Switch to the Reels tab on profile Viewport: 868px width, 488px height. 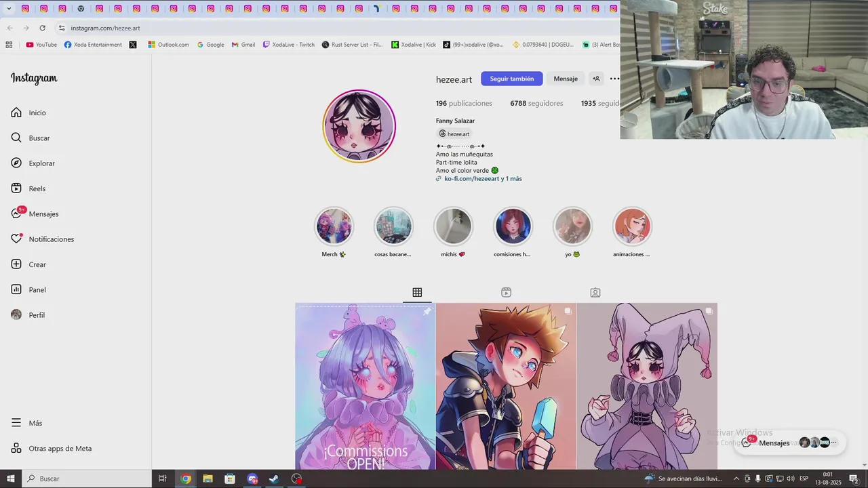click(506, 293)
